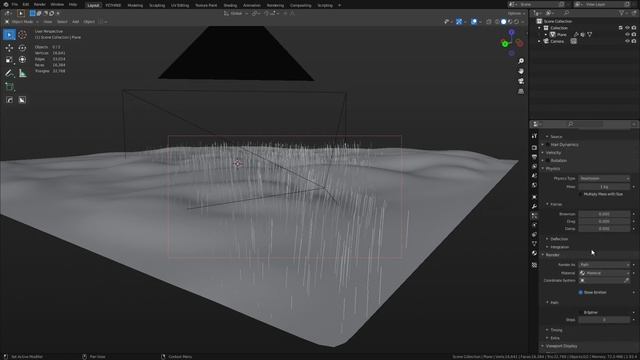640x360 pixels.
Task: Open the File menu
Action: pyautogui.click(x=15, y=4)
